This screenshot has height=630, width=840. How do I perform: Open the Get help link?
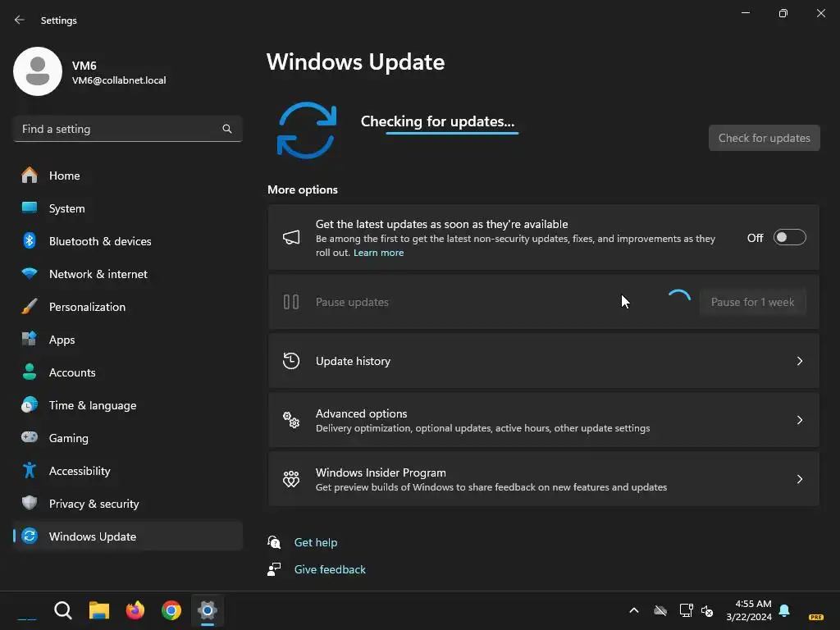click(x=316, y=542)
